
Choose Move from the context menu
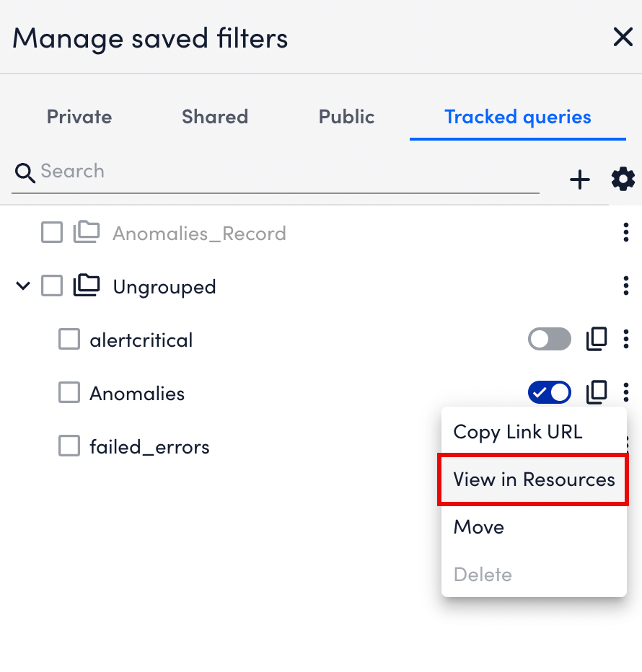[x=478, y=527]
